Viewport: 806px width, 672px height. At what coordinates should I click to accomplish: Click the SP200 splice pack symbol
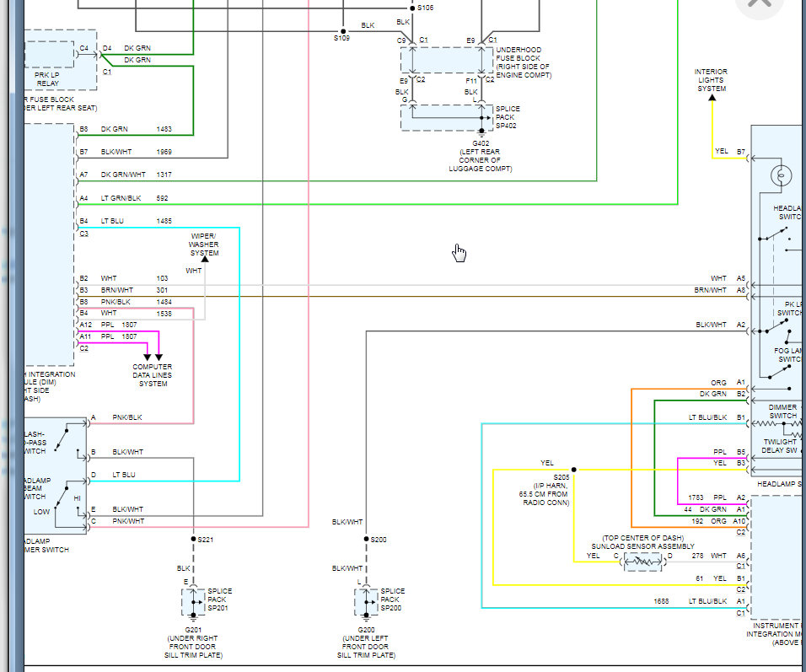[366, 602]
